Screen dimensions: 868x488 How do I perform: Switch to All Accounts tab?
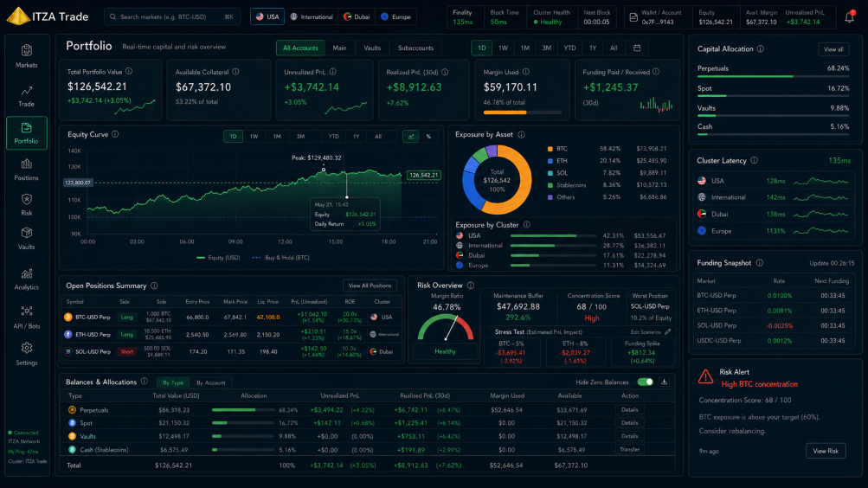pyautogui.click(x=300, y=48)
